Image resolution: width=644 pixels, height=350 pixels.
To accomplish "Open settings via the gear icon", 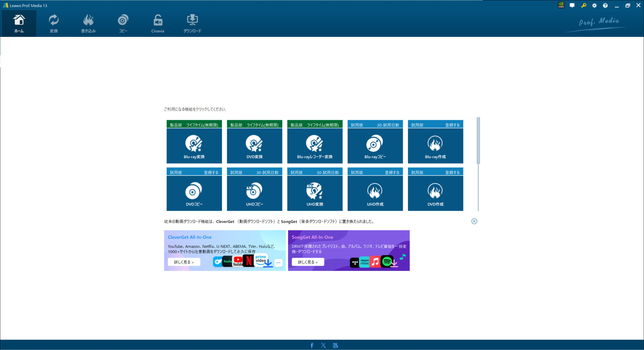I will (x=594, y=5).
